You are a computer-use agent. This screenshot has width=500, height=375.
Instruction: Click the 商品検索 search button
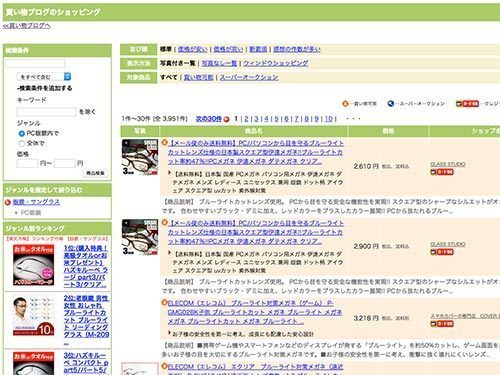pos(95,173)
